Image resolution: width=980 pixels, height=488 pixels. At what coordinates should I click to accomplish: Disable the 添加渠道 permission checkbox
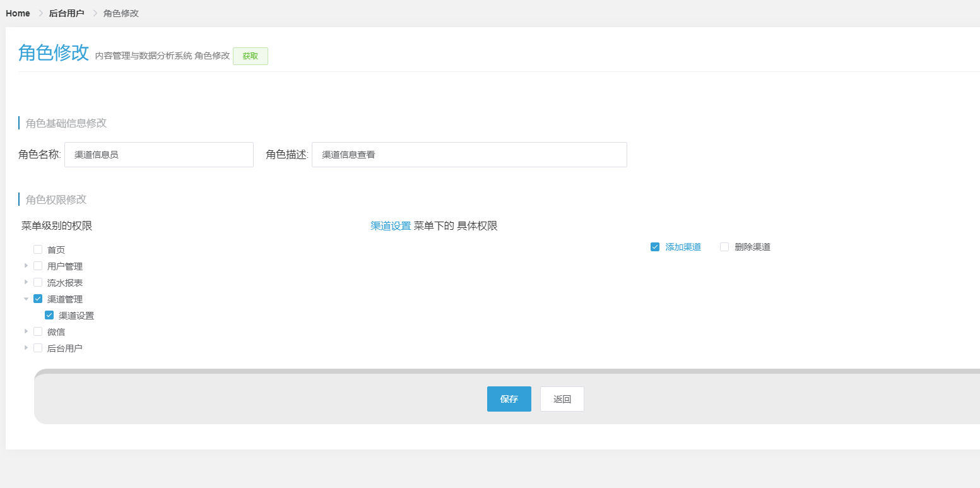[655, 247]
